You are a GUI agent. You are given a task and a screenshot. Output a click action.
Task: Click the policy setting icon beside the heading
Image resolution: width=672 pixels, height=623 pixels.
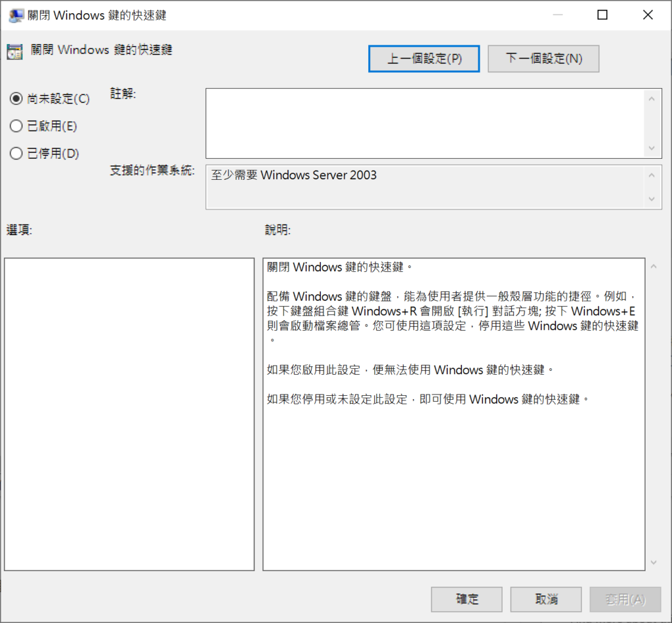(14, 51)
